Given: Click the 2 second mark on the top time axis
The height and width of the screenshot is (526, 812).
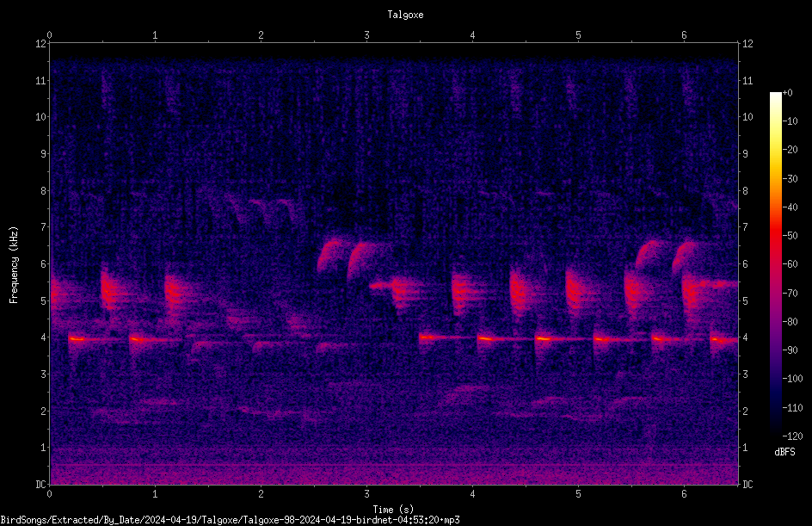Looking at the screenshot, I should 261,35.
